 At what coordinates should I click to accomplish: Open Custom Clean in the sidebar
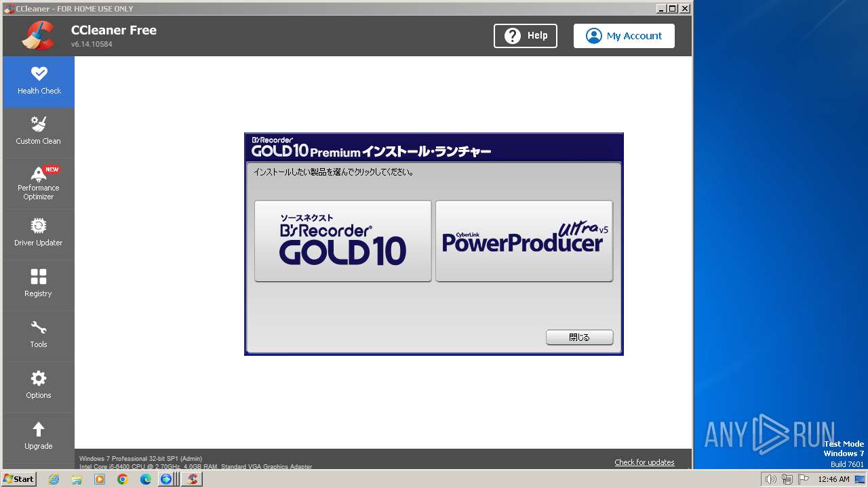pos(39,133)
